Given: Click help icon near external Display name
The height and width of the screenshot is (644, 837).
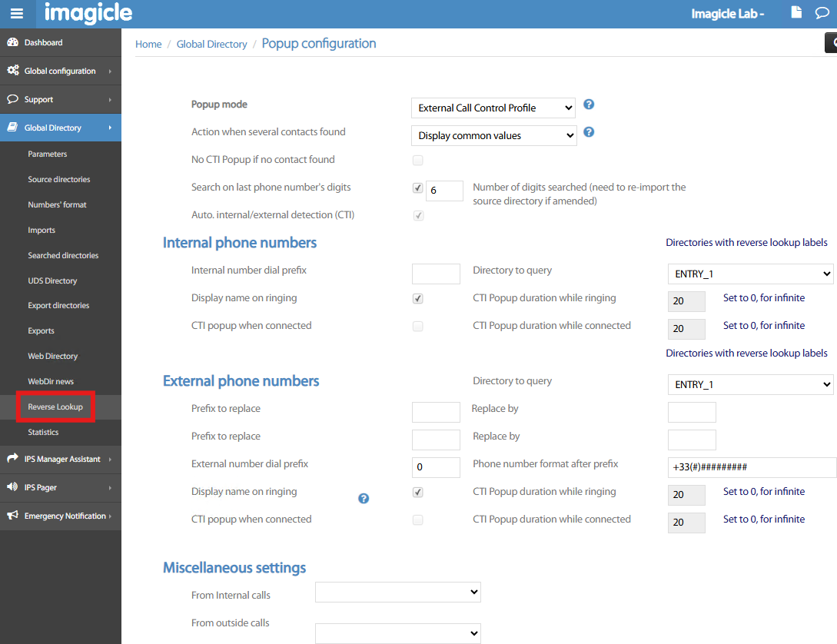Looking at the screenshot, I should [x=364, y=498].
